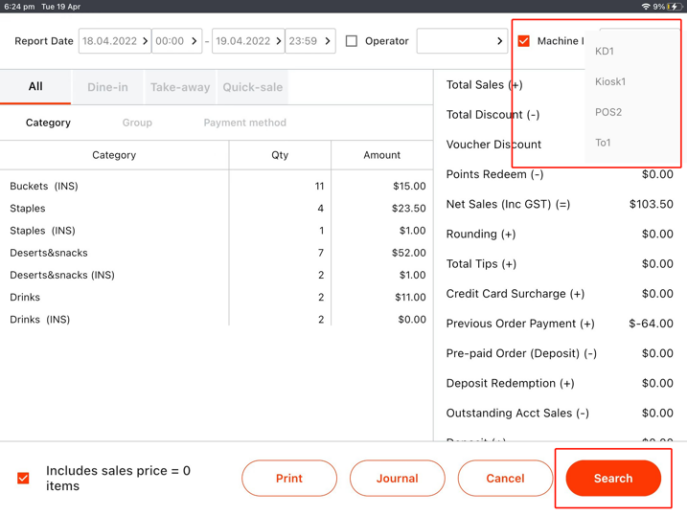Select KD1 from machine list
The width and height of the screenshot is (687, 516).
pos(605,51)
